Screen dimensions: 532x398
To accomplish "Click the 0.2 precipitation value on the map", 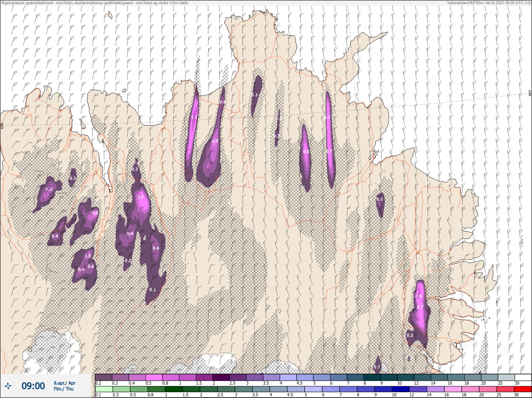I will click(x=128, y=260).
